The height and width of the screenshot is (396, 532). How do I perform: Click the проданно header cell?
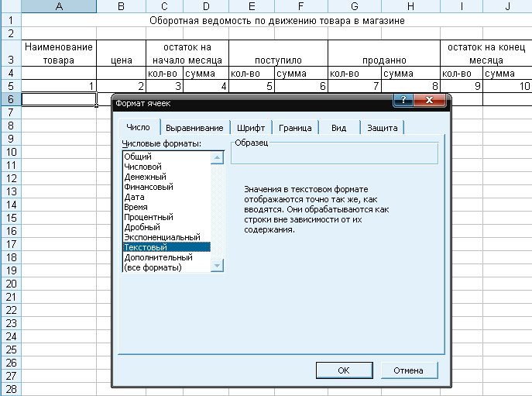click(x=384, y=53)
